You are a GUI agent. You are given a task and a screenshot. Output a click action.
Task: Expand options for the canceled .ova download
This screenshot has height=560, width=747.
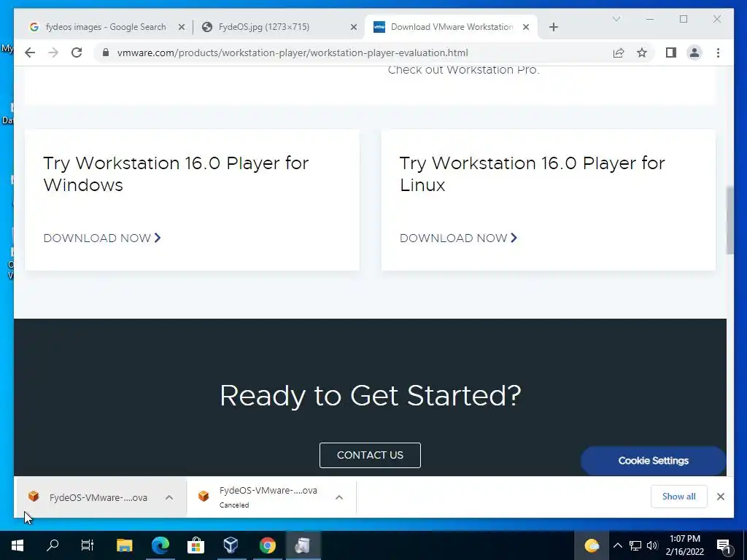pos(339,497)
